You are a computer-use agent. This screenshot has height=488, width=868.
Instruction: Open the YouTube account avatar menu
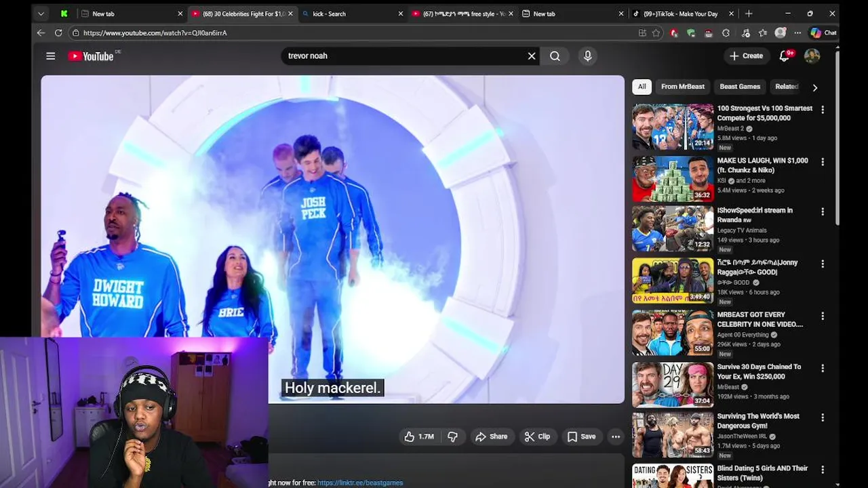812,56
